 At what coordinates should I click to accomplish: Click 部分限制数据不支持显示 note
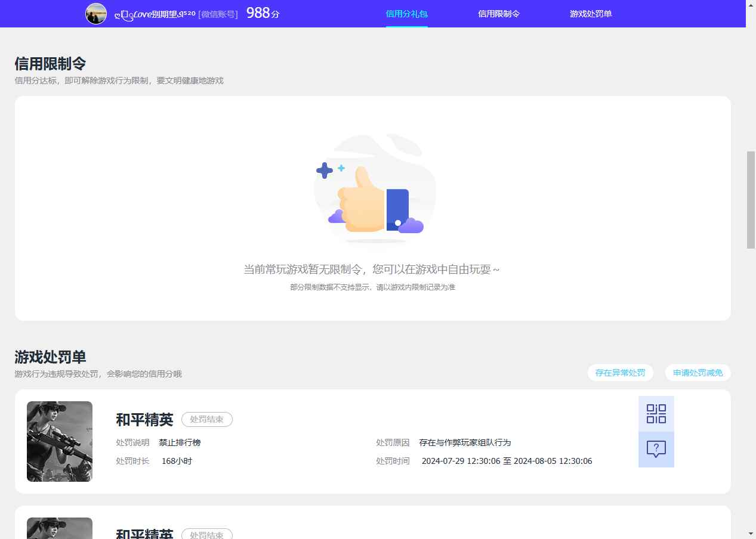(x=372, y=287)
